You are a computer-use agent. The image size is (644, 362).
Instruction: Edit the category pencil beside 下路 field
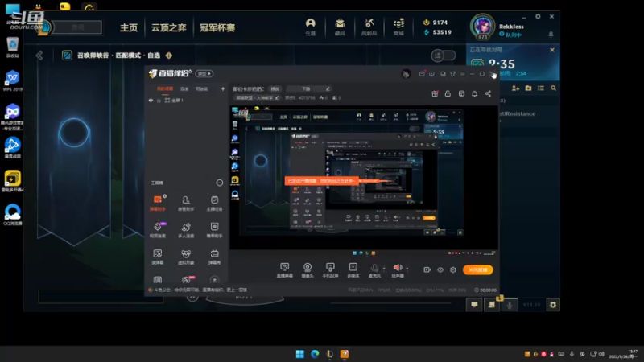tap(328, 88)
